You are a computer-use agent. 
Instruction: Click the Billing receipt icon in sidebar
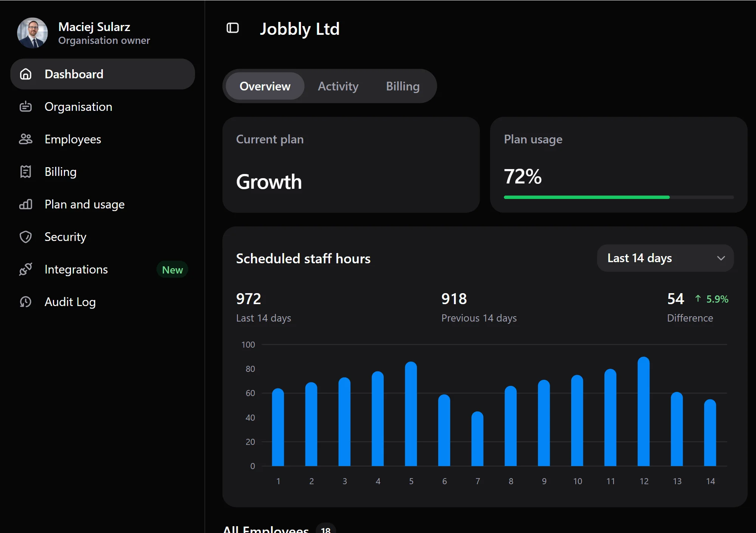click(26, 172)
